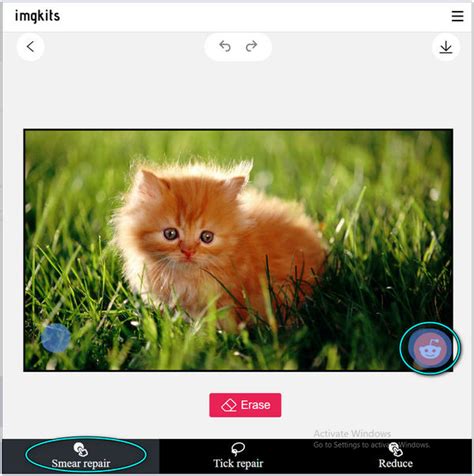Click the blue smear mark on grass
Viewport: 474px width, 476px height.
pos(56,338)
